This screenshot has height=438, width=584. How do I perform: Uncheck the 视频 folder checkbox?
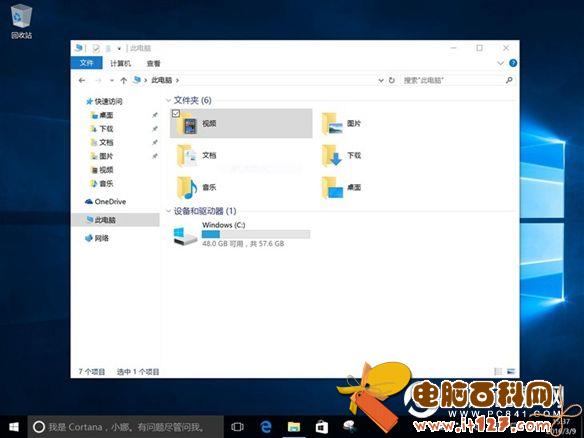coord(176,114)
